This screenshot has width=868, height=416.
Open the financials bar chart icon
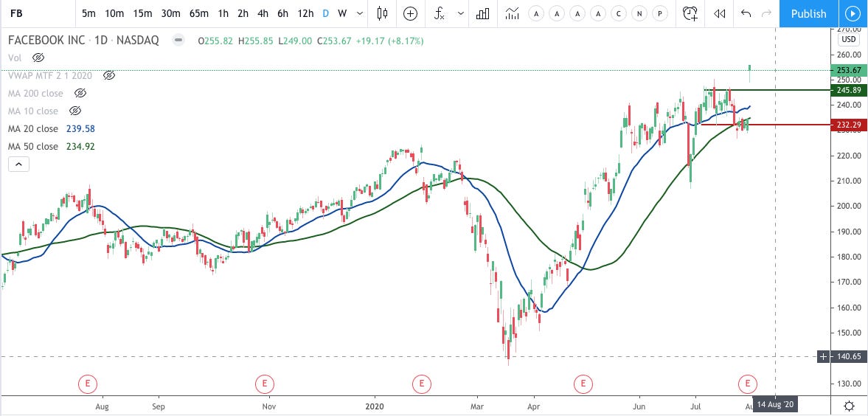(483, 14)
